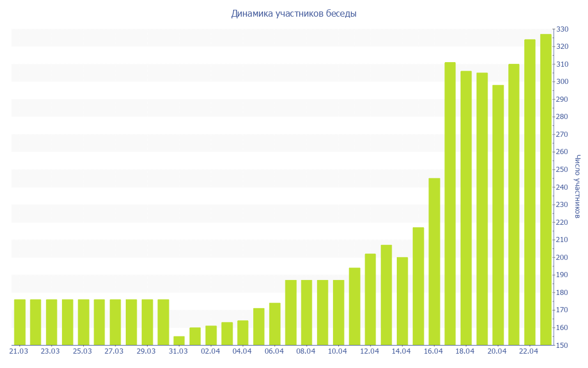Viewport: 588px width, 368px height.
Task: Click the vertical axis title 'Число участников'
Action: 578,186
